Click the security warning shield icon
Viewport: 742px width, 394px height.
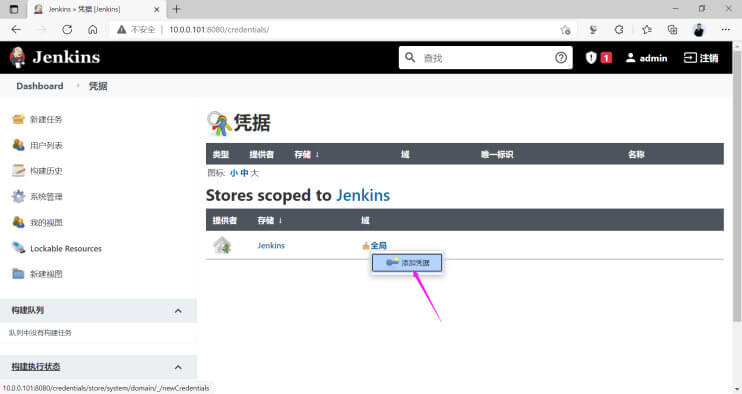(591, 58)
